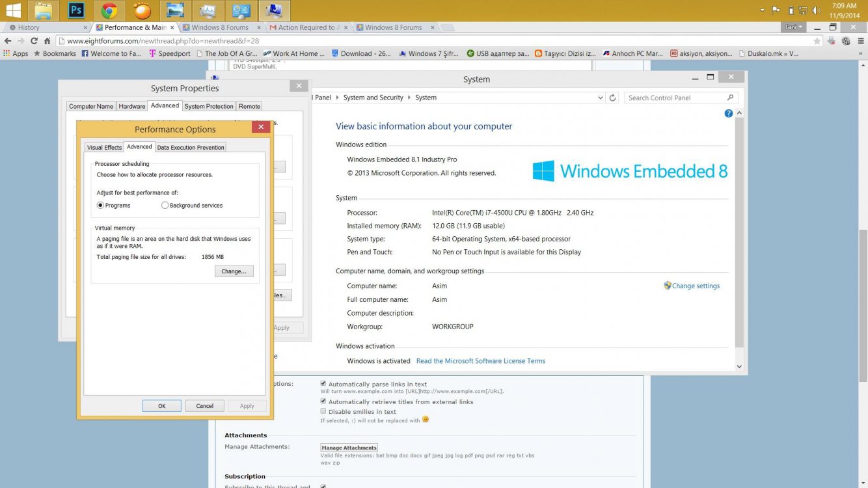Screen dimensions: 868x488
Task: Switch to the History browser tab
Action: (x=46, y=27)
